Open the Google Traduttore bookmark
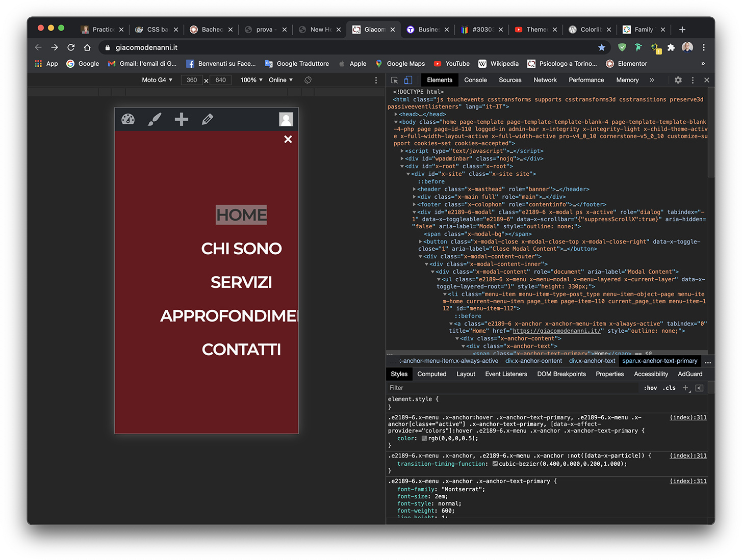 (x=297, y=64)
